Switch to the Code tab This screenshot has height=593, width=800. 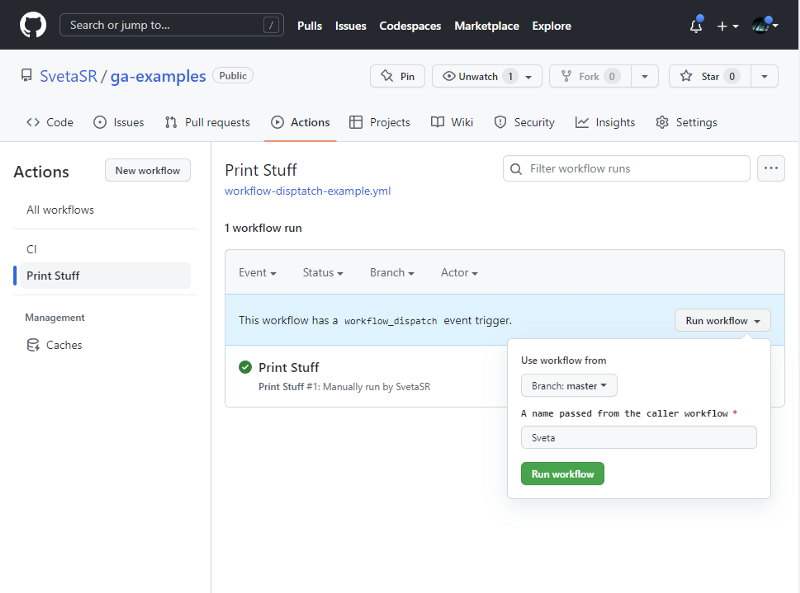coord(50,122)
